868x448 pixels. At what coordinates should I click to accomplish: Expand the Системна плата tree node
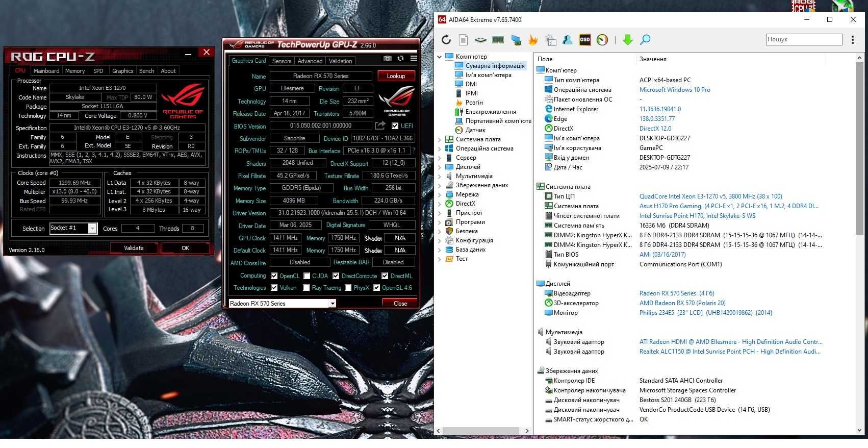click(x=440, y=139)
